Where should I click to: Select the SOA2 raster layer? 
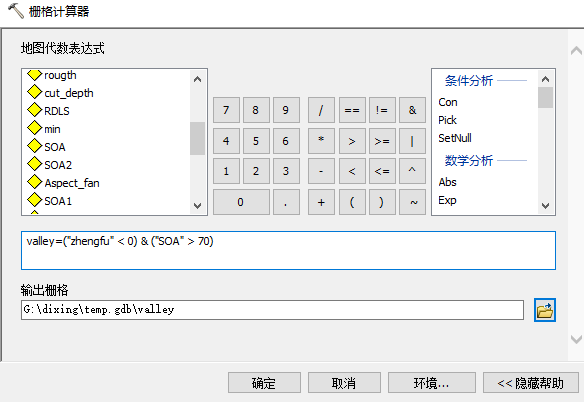point(58,165)
